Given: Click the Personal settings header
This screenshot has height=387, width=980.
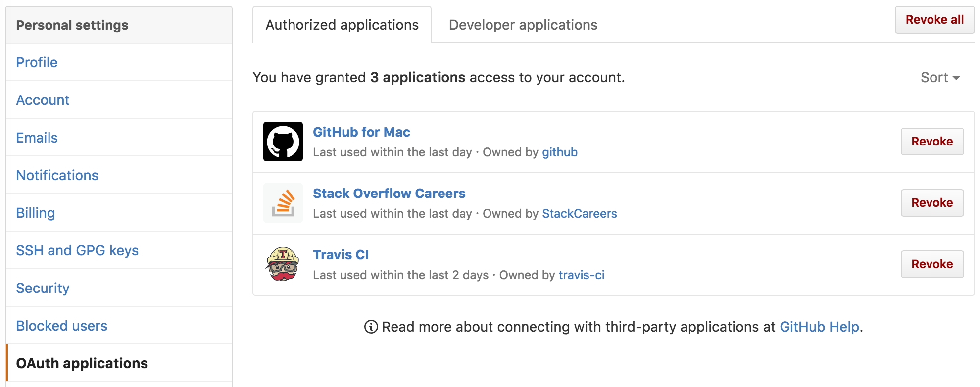Looking at the screenshot, I should tap(119, 25).
